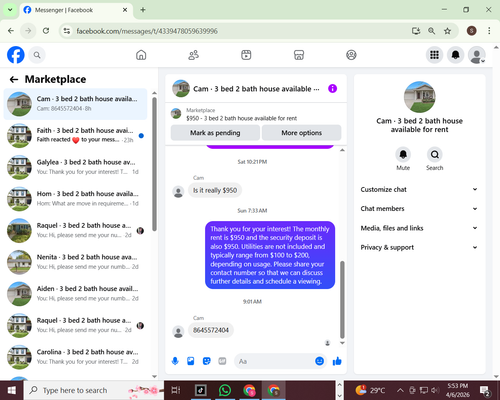500x400 pixels.
Task: Open conversation info purple icon
Action: click(x=332, y=89)
